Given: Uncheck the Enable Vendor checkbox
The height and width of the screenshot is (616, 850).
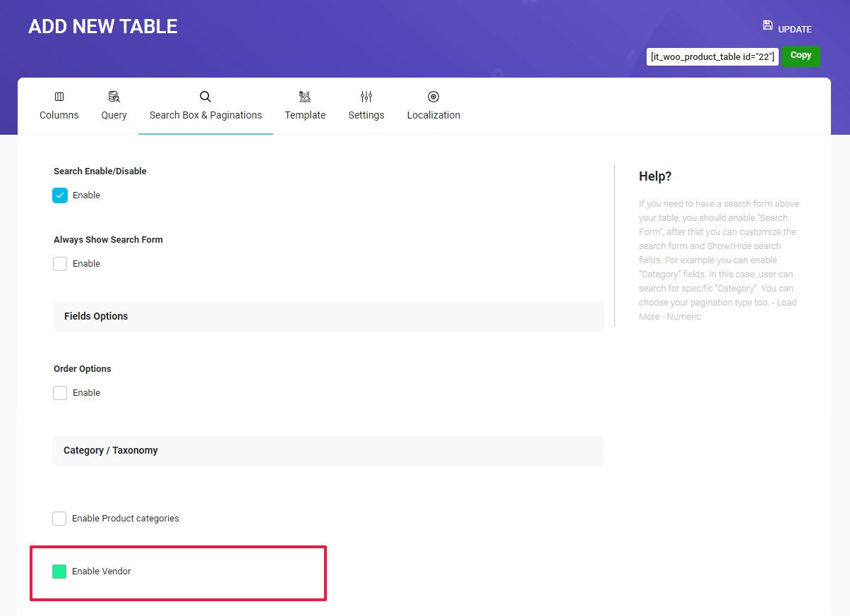Looking at the screenshot, I should (59, 572).
